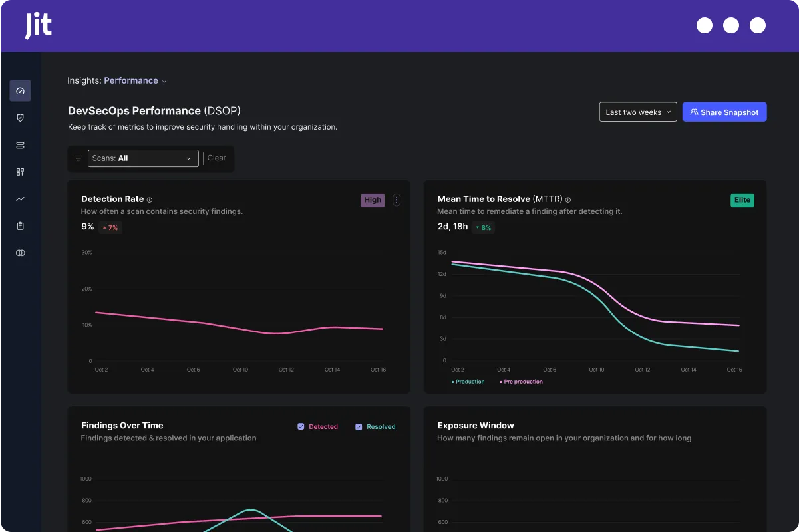
Task: Click the Jit logo in the top bar
Action: click(38, 25)
